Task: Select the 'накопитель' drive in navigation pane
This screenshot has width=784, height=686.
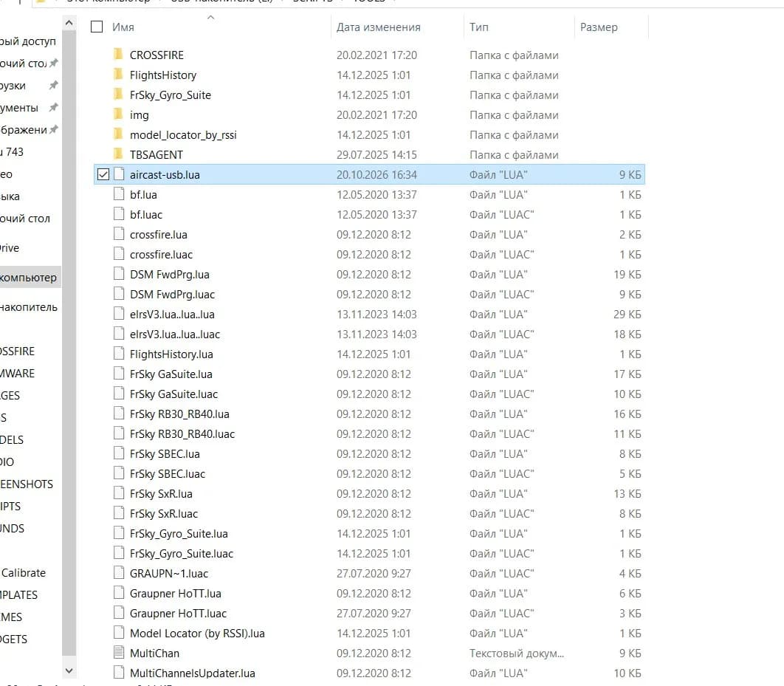Action: tap(29, 307)
